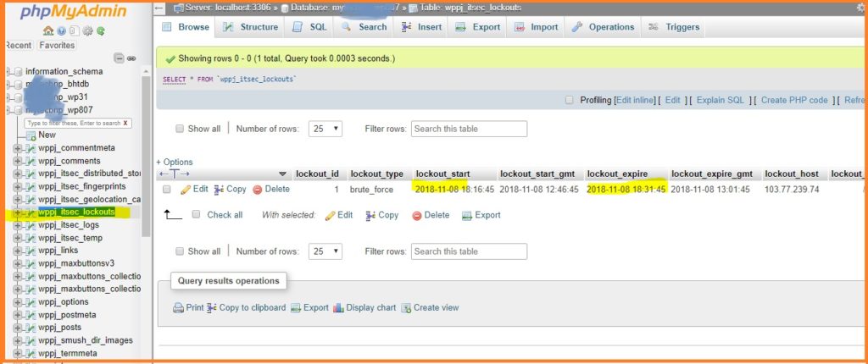This screenshot has height=364, width=868.
Task: Open the Operations tab
Action: coord(603,26)
